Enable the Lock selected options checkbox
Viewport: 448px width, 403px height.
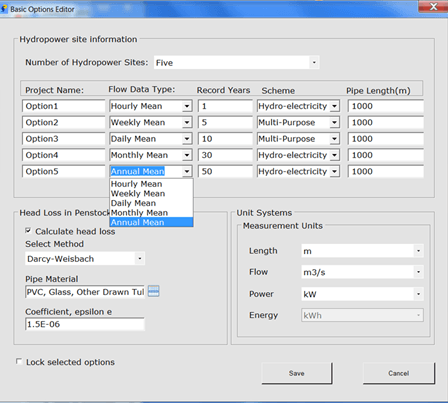click(19, 361)
